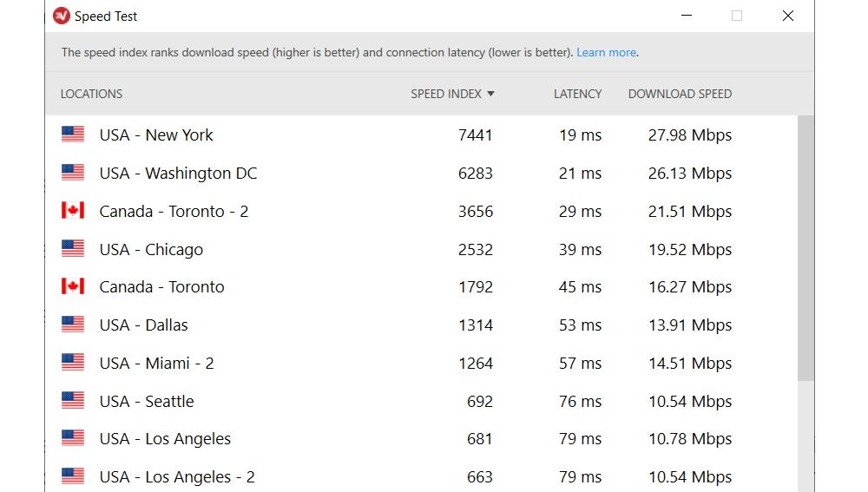Screen dimensions: 868x492
Task: Click the US flag next to Dallas
Action: 73,325
